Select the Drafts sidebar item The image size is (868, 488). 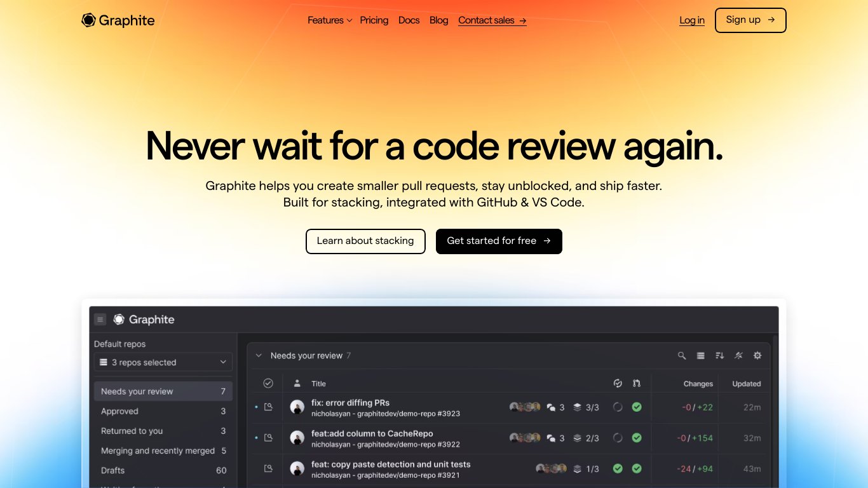(163, 470)
